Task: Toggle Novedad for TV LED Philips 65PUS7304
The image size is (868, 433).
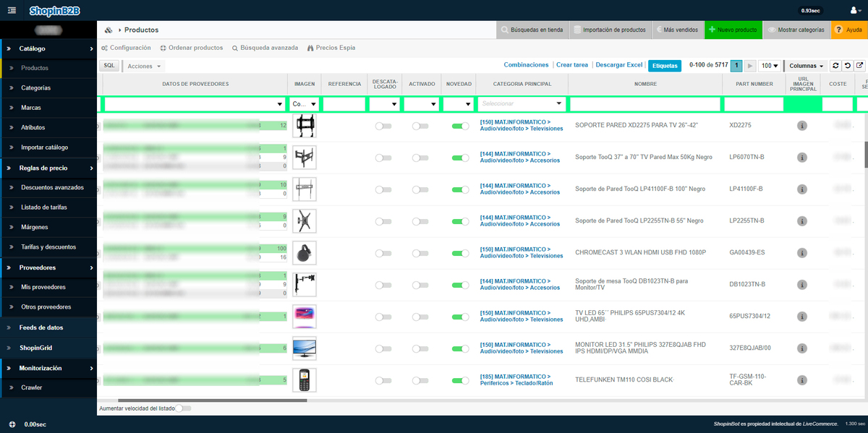Action: (460, 317)
